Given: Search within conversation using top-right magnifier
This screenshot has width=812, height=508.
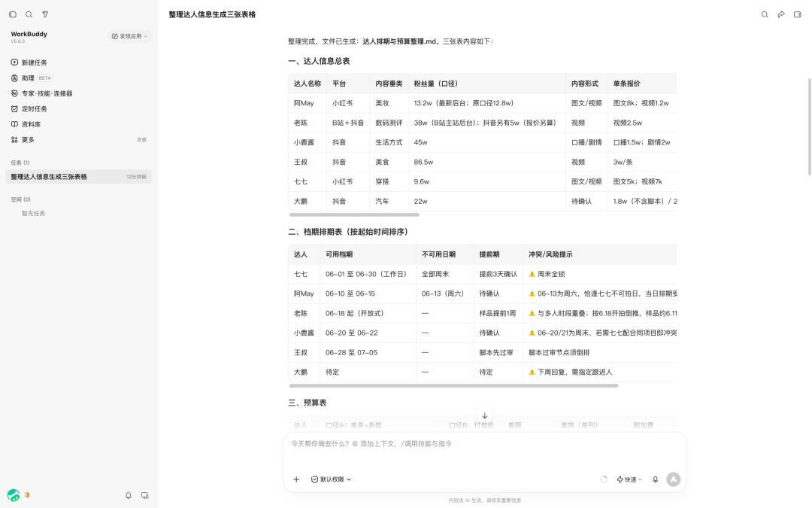Looking at the screenshot, I should (x=765, y=14).
